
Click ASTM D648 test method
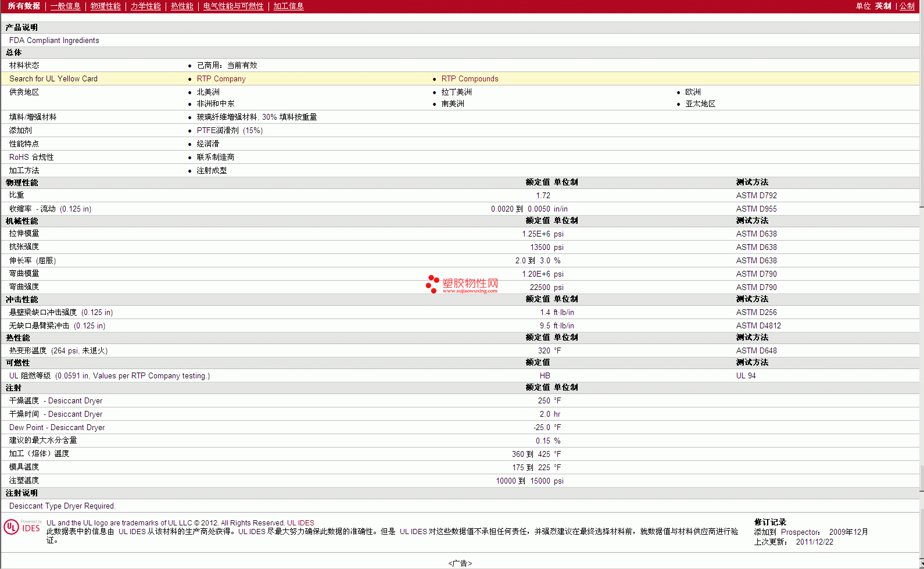pyautogui.click(x=756, y=350)
